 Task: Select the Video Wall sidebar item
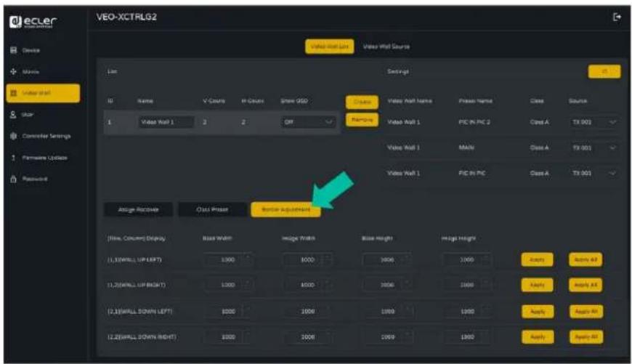pos(43,93)
